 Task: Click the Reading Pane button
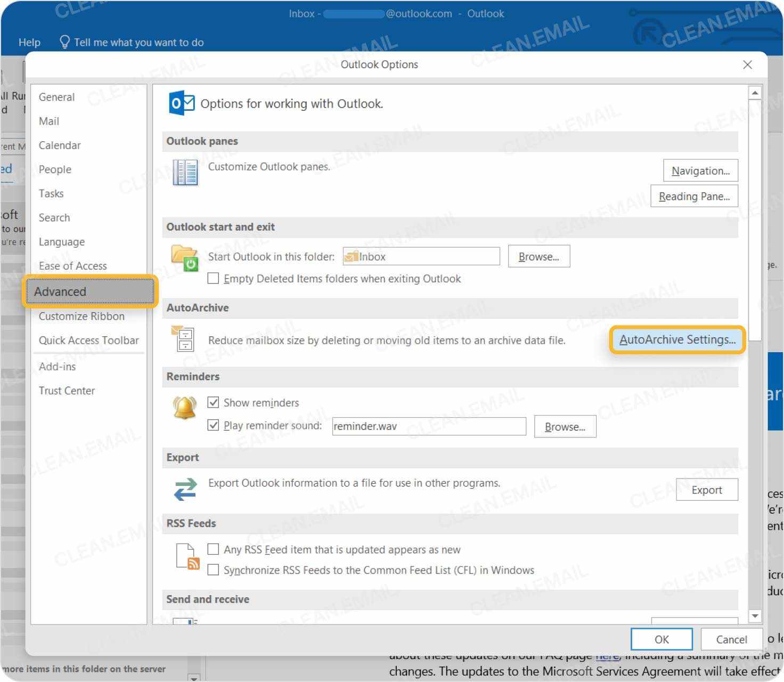[694, 196]
